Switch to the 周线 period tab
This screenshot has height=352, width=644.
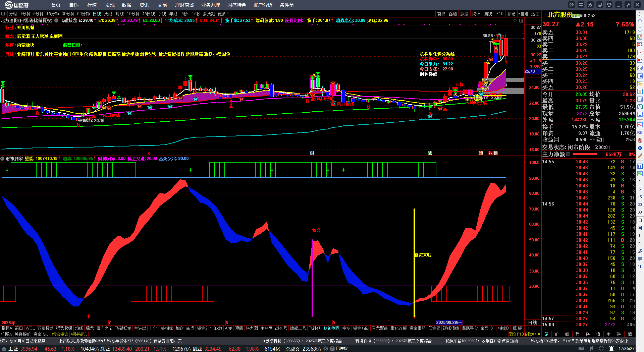click(x=108, y=14)
